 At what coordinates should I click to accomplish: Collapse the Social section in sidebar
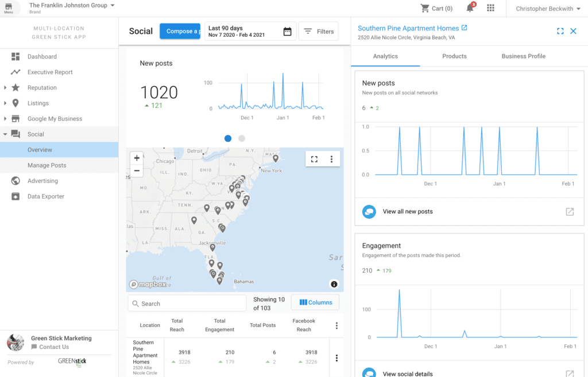(5, 134)
